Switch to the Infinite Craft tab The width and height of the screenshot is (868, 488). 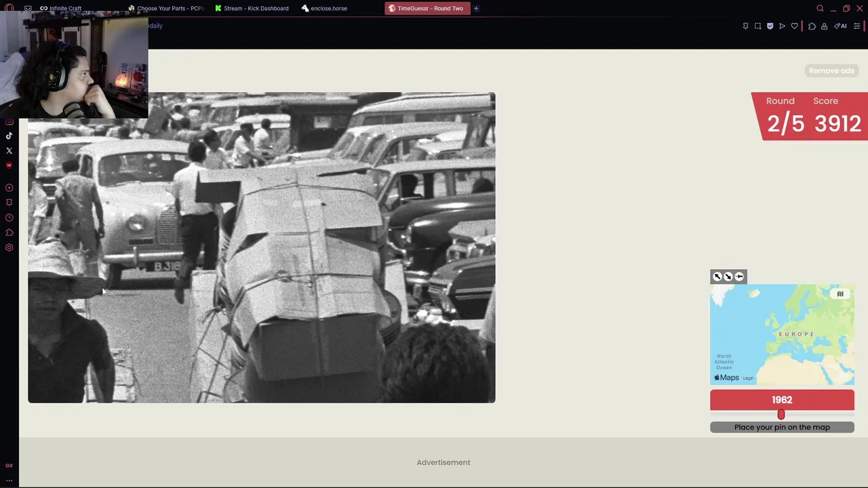60,8
